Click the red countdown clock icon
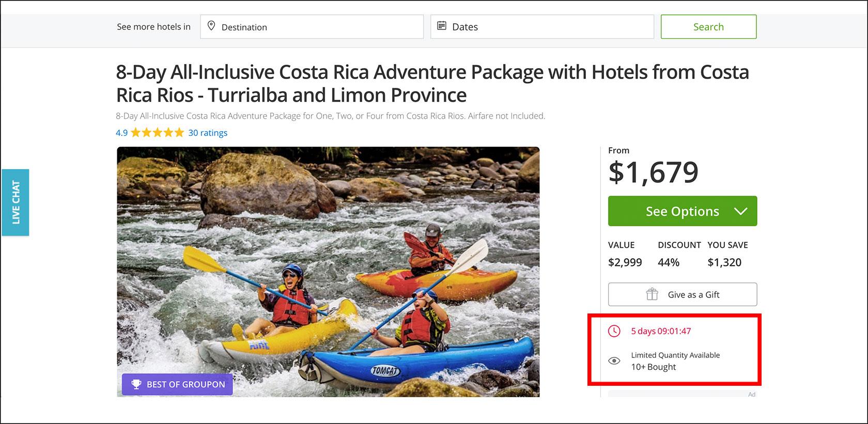Screen dimensions: 868x424 tap(614, 331)
